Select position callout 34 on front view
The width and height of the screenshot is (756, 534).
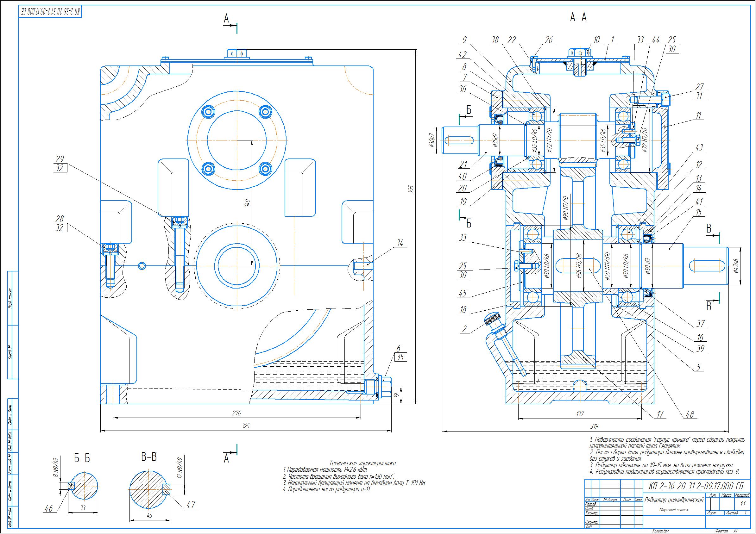(400, 243)
